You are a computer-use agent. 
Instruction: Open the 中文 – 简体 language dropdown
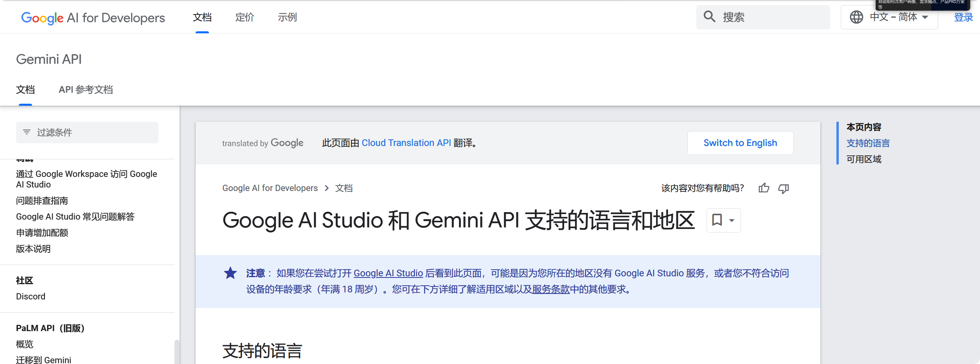889,17
